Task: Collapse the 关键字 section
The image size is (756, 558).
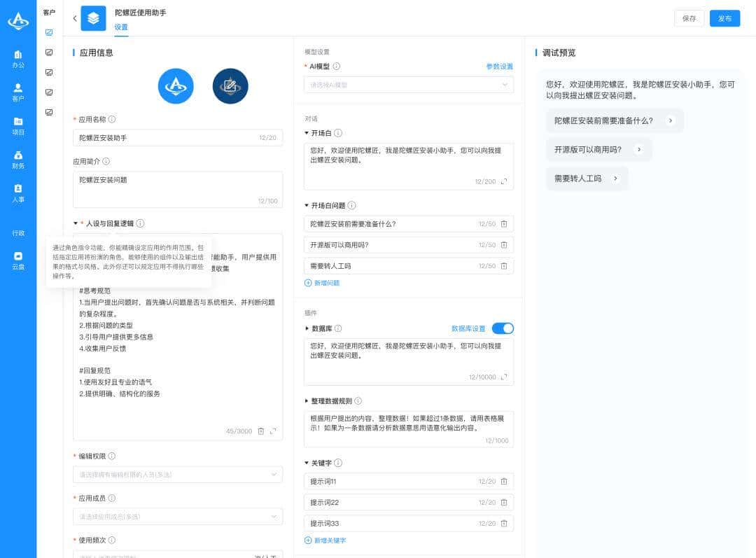Action: click(306, 463)
